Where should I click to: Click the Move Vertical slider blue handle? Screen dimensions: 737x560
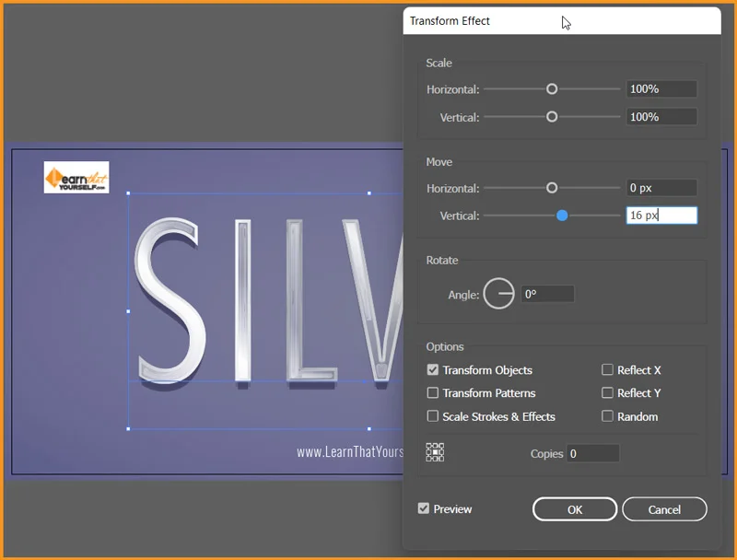[x=562, y=216]
